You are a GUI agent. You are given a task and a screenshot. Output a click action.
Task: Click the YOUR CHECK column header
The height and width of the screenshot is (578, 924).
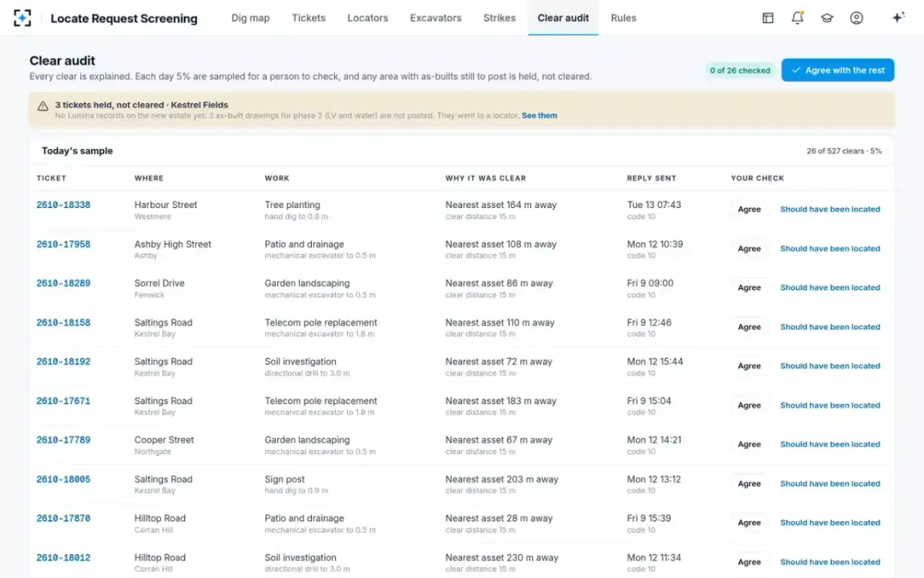click(758, 178)
